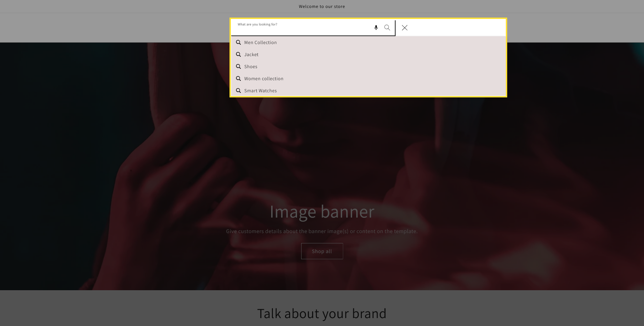Image resolution: width=644 pixels, height=326 pixels.
Task: Click the search icon beside Shoes
Action: click(238, 66)
